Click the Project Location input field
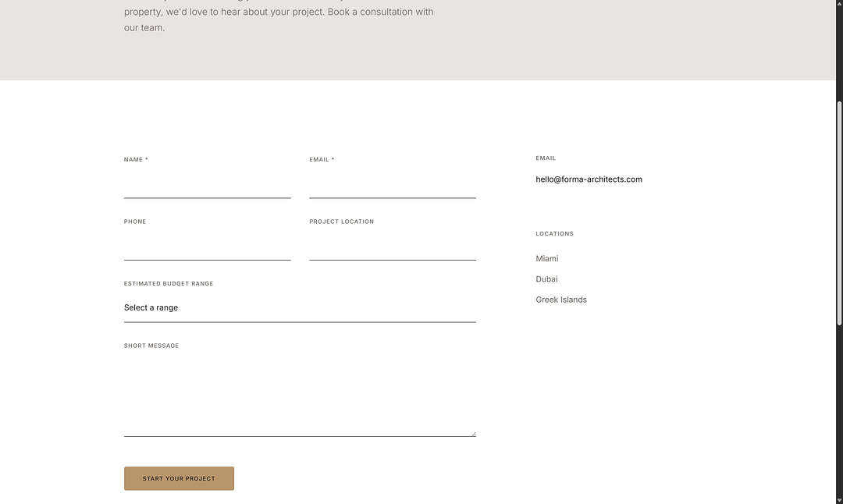 point(393,247)
